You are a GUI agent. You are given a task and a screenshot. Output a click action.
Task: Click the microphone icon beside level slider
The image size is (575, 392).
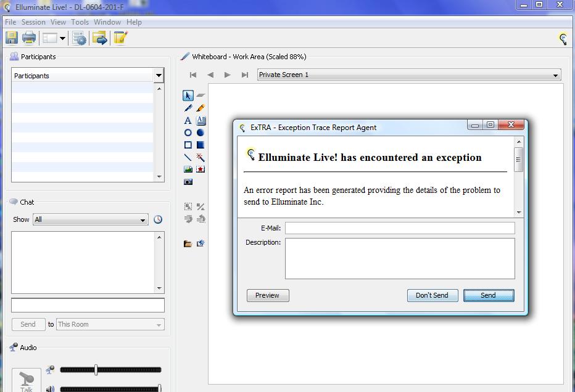(50, 370)
